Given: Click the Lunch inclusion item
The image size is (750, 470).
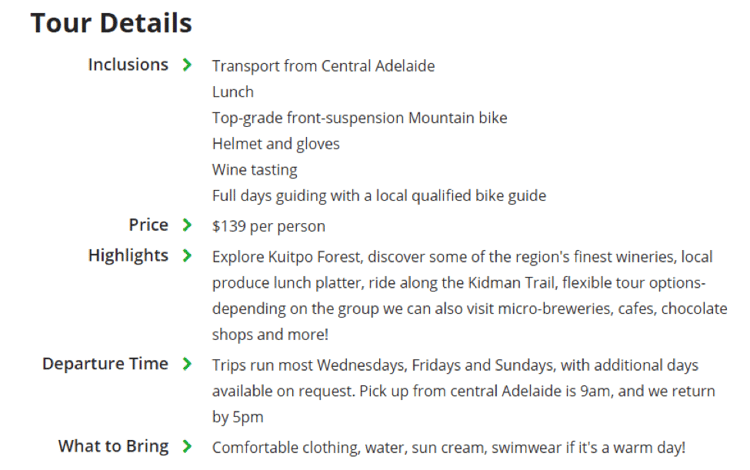Looking at the screenshot, I should (x=233, y=92).
